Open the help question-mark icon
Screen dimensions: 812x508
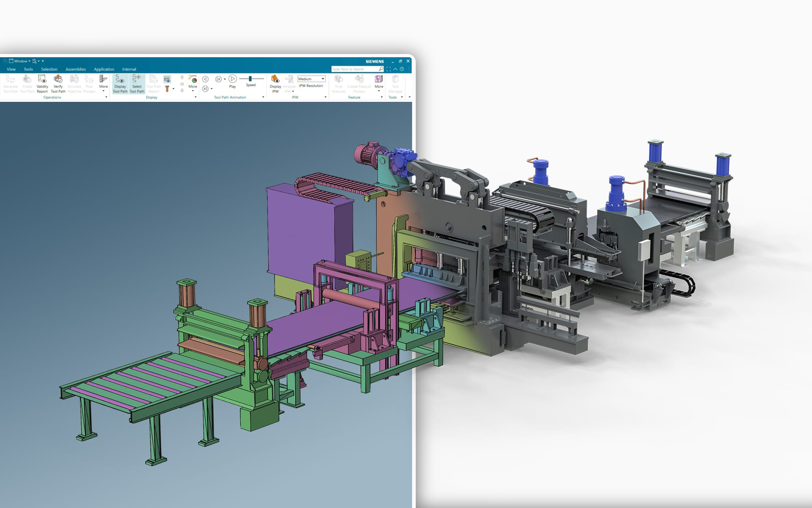[x=402, y=69]
